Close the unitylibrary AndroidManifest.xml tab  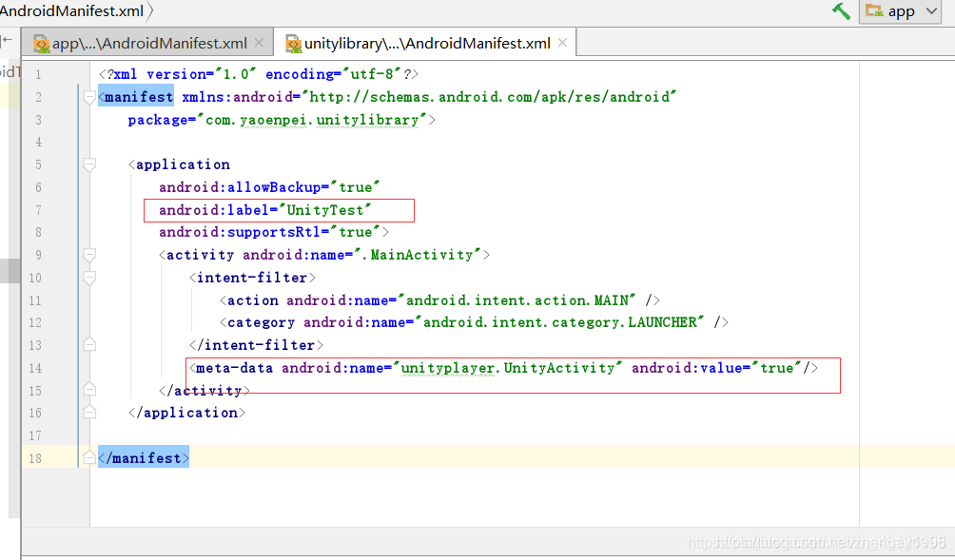coord(562,43)
